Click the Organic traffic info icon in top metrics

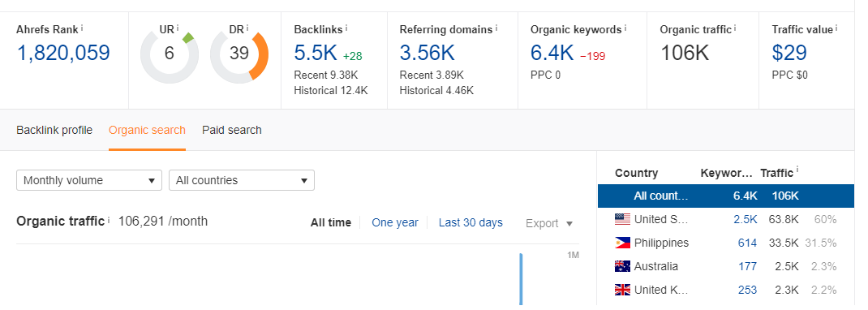(735, 27)
